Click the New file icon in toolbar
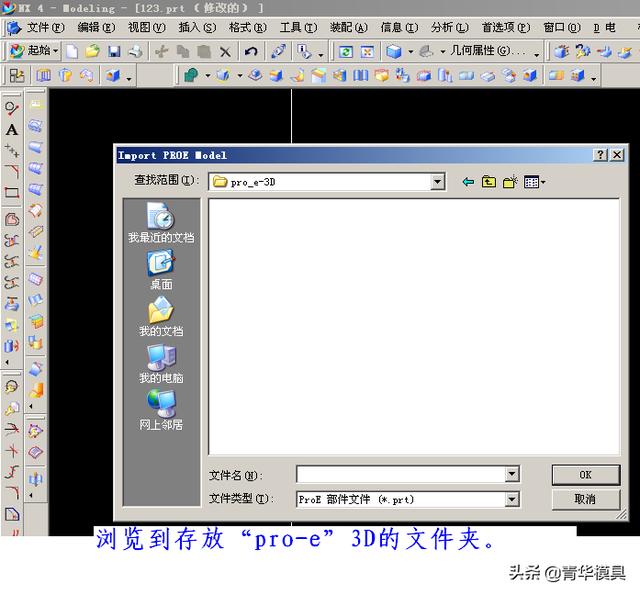640x595 pixels. coord(72,51)
